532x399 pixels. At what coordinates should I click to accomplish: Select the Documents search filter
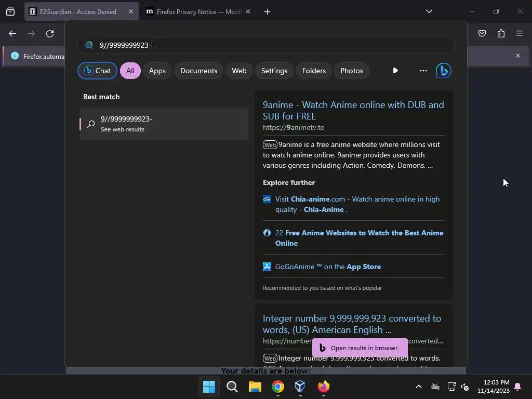point(198,71)
